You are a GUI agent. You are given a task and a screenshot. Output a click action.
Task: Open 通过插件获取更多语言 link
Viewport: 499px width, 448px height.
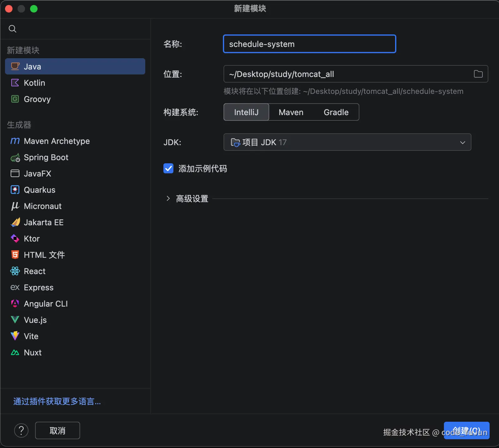point(57,401)
